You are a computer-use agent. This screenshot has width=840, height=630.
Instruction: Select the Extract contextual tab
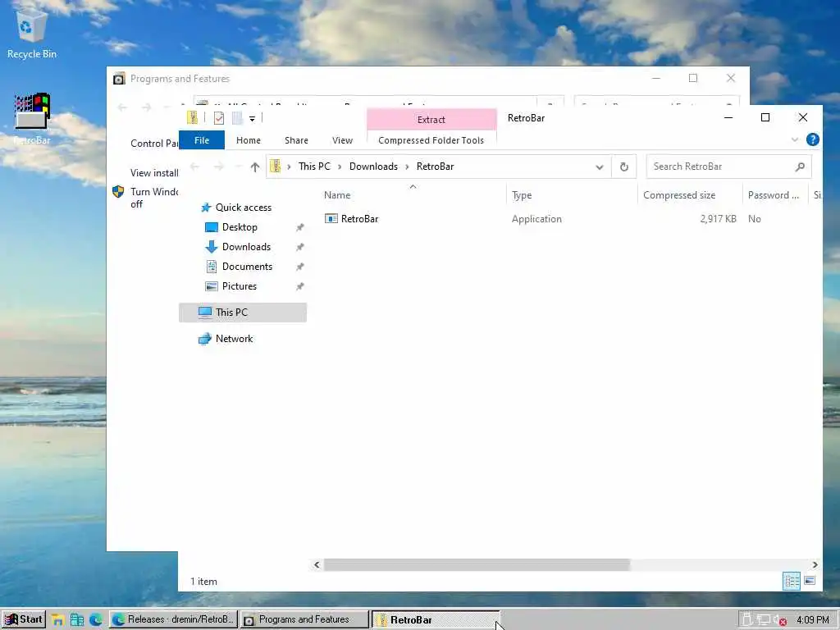[431, 120]
